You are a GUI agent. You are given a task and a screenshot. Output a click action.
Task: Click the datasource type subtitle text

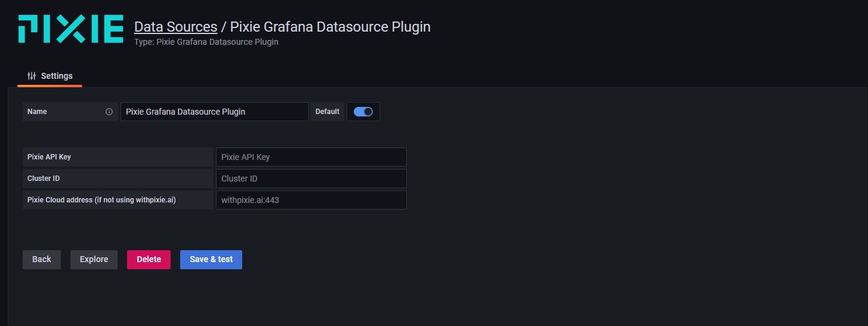pos(206,42)
